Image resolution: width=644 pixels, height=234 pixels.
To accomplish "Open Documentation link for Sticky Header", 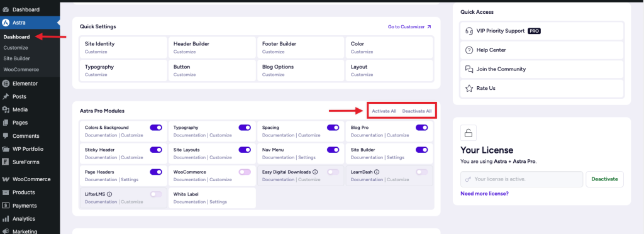I will click(x=101, y=157).
